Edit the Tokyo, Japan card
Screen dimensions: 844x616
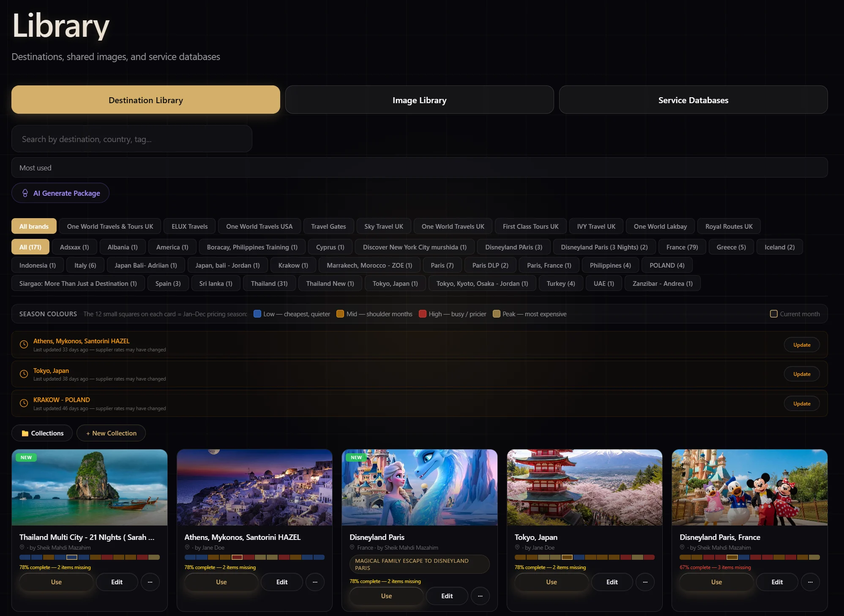612,582
